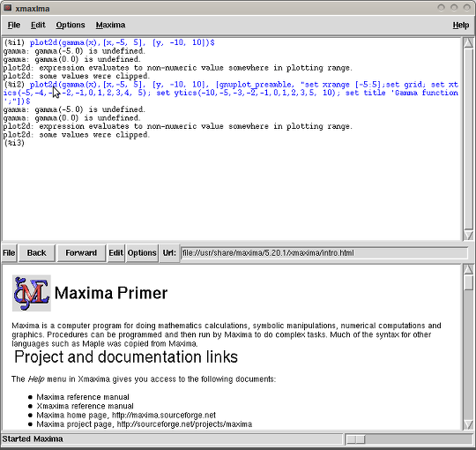Click 'Maxima reference manual' list item
This screenshot has width=476, height=450.
pos(83,397)
